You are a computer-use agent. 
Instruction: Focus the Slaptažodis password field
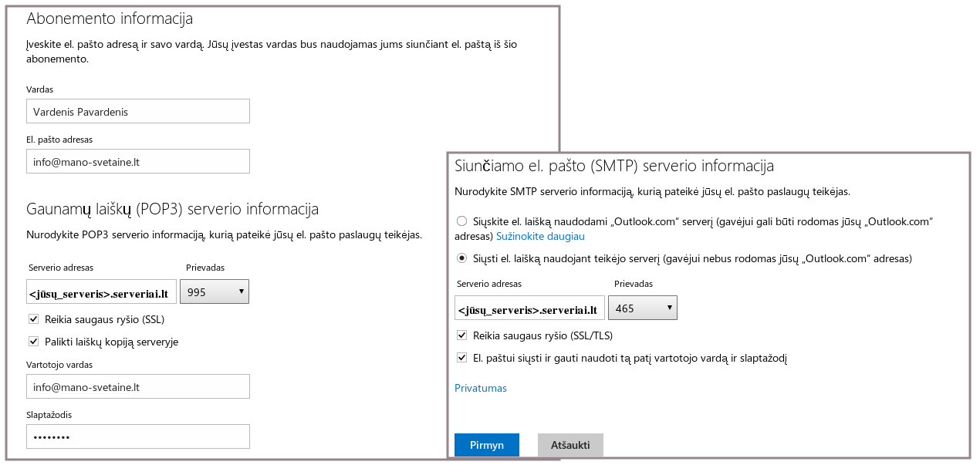click(x=137, y=437)
